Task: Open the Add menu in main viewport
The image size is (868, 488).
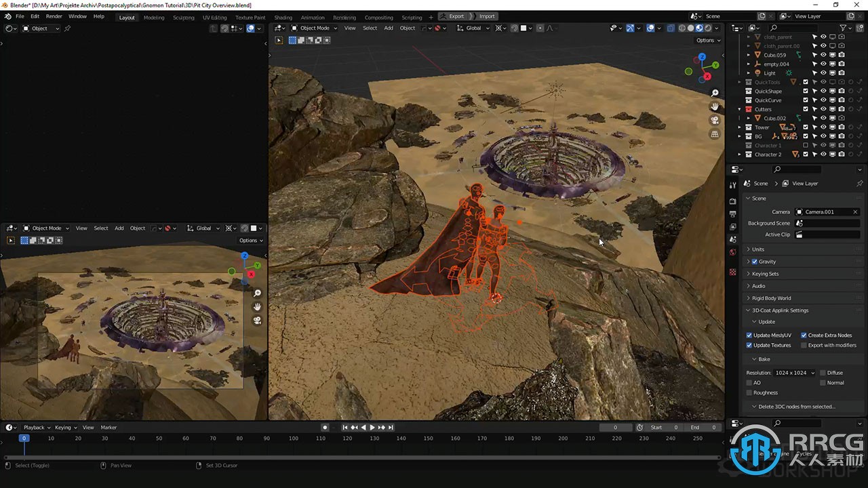Action: pos(389,28)
